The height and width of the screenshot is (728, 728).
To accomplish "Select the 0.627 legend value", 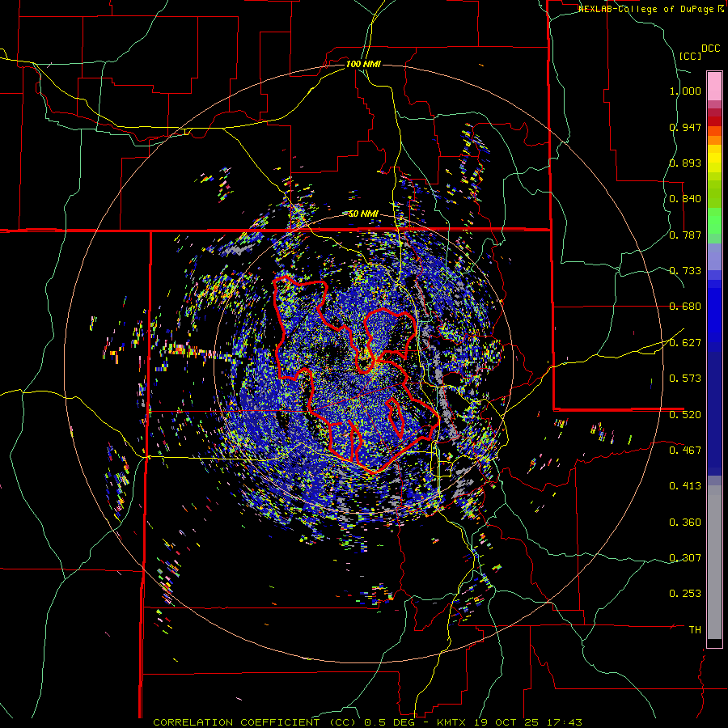I will pyautogui.click(x=685, y=343).
